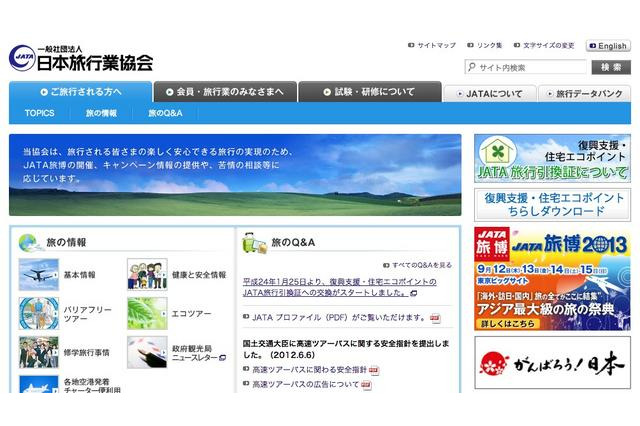Select the 試験・研修について tab

point(370,92)
